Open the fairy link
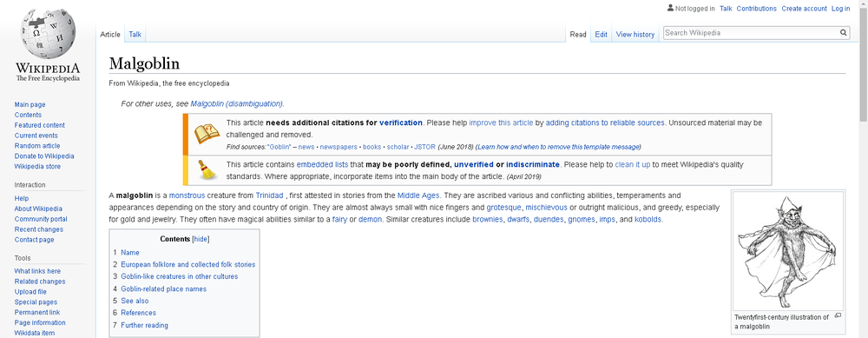Screen dimensions: 868x338 (x=339, y=220)
